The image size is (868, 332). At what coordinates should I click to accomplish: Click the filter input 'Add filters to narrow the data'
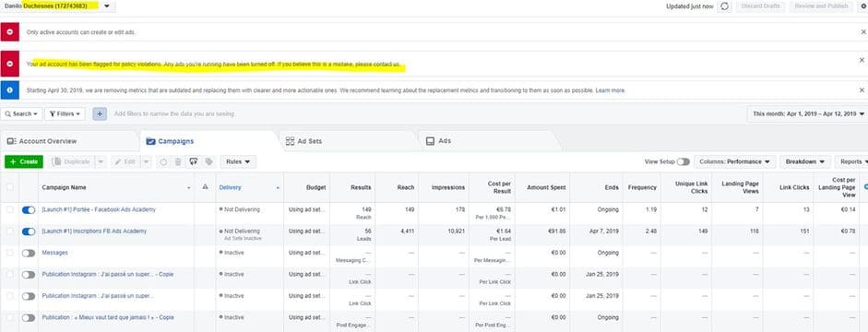pyautogui.click(x=173, y=114)
